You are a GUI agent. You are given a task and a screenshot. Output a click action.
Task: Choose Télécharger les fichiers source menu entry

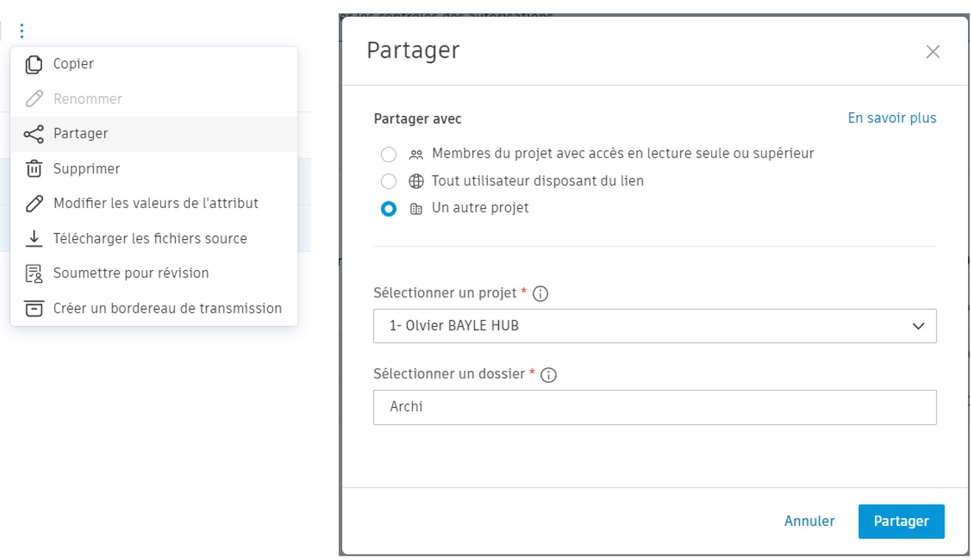click(150, 238)
